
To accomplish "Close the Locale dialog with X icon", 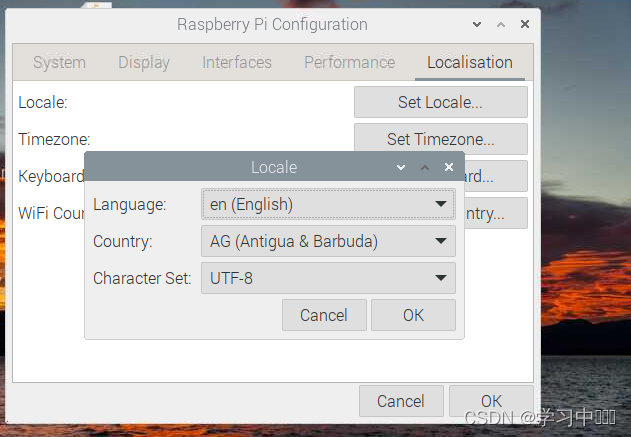I will 449,167.
